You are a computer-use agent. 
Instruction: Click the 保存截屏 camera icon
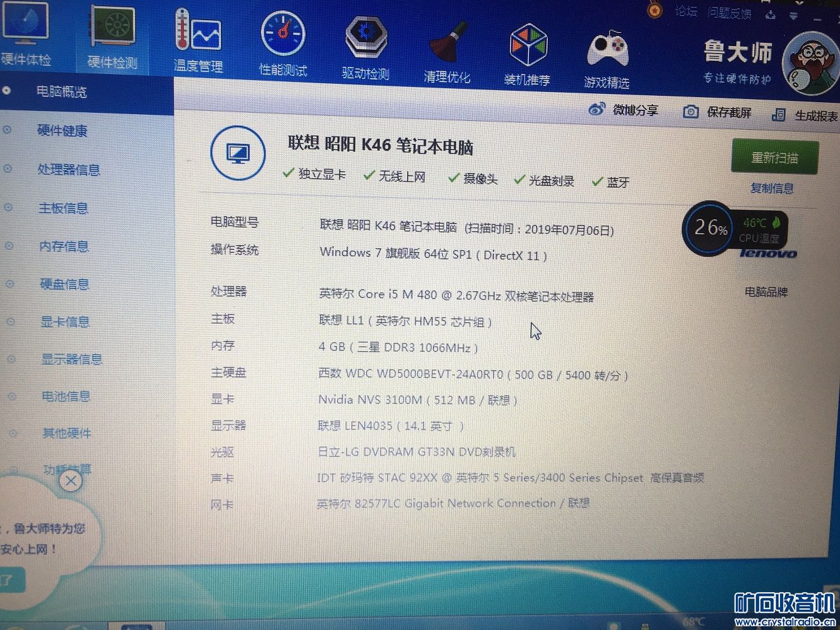(x=690, y=112)
